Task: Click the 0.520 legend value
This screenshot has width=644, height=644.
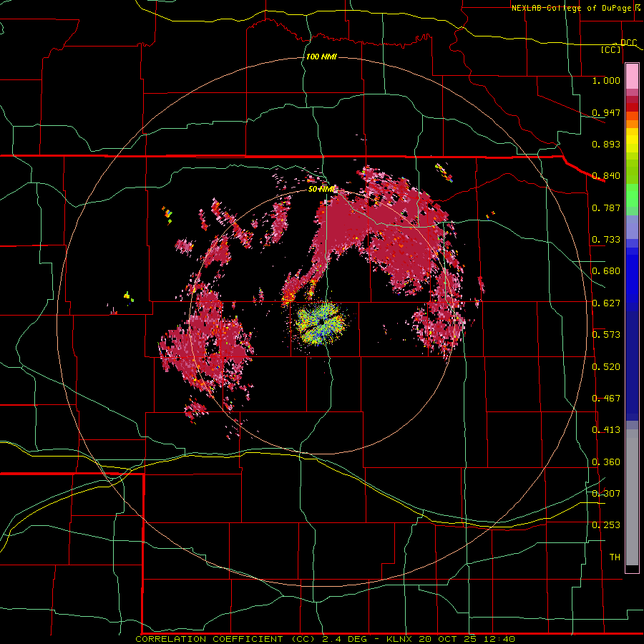Action: coord(606,367)
